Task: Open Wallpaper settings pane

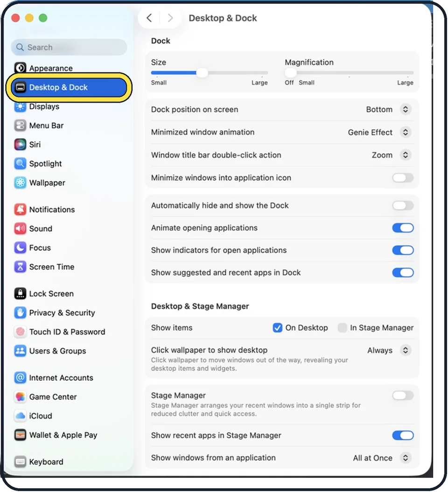Action: [x=47, y=183]
